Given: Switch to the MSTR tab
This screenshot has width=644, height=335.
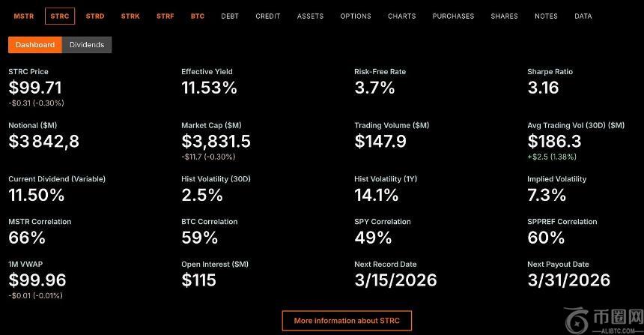Looking at the screenshot, I should [24, 16].
